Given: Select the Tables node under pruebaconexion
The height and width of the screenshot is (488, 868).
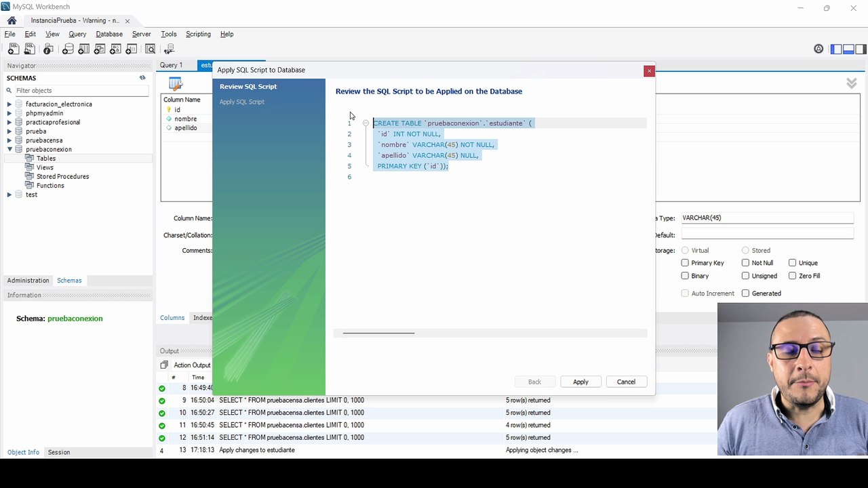Looking at the screenshot, I should [46, 159].
